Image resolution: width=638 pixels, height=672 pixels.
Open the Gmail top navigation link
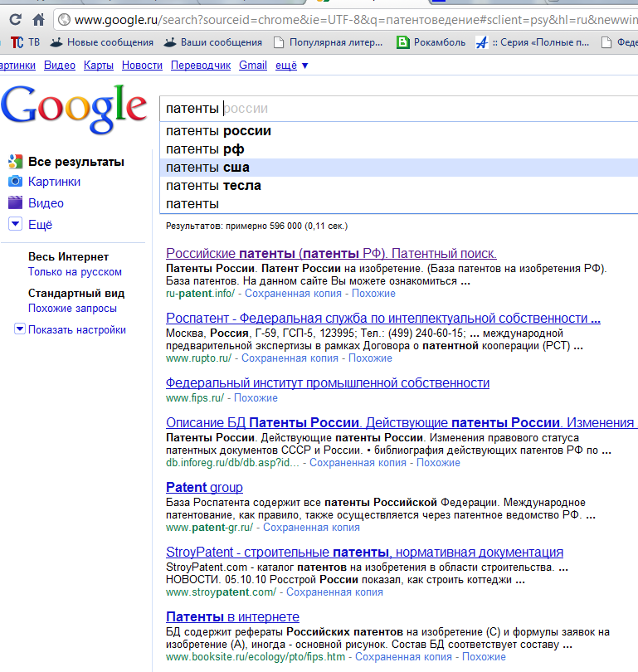point(253,66)
